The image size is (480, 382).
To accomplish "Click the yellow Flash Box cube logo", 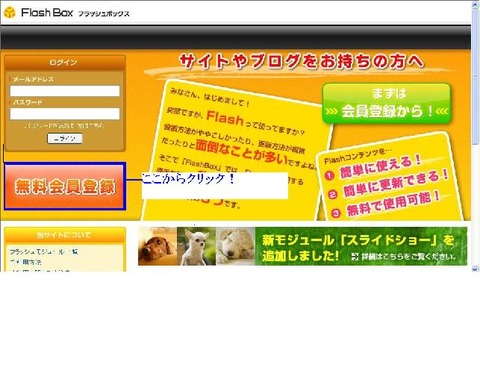I will click(x=10, y=13).
